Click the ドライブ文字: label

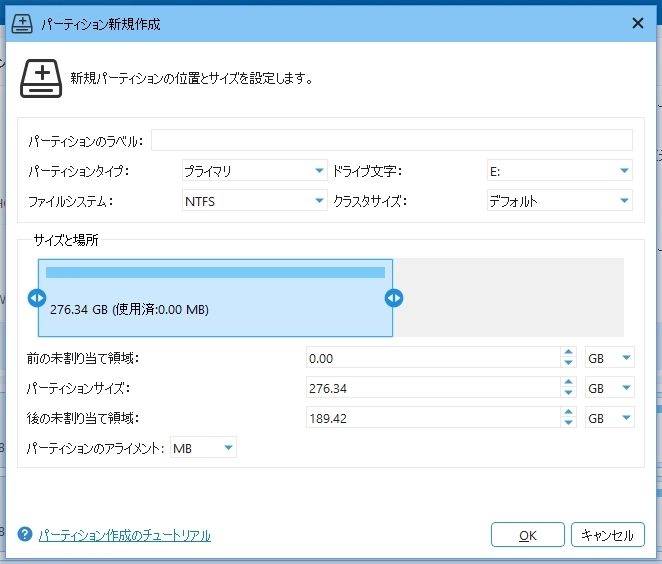(367, 171)
